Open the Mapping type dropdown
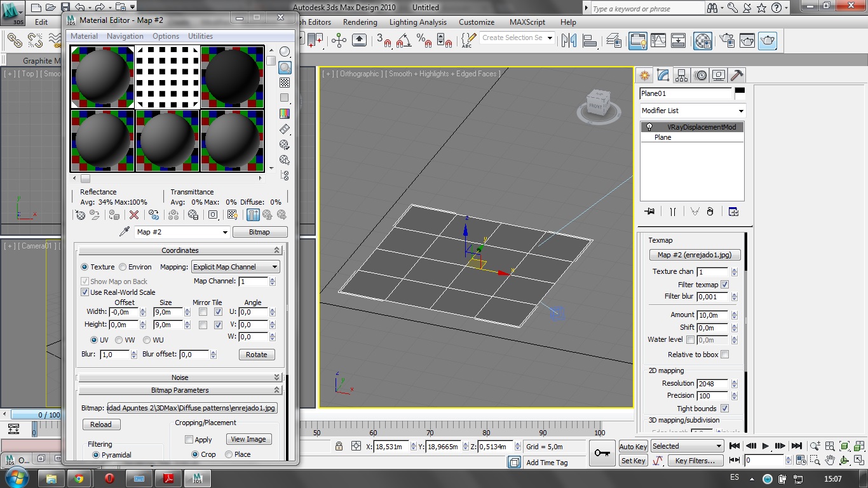868x488 pixels. click(x=235, y=267)
